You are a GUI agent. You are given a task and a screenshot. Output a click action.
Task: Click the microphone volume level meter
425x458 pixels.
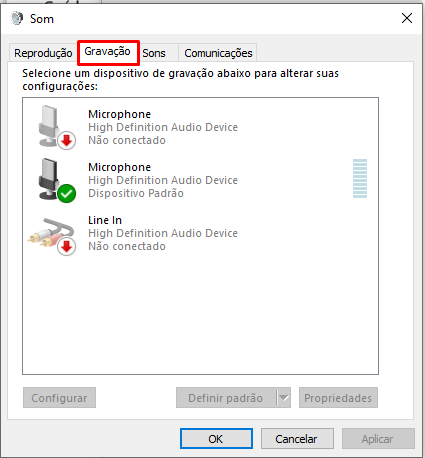click(x=360, y=178)
